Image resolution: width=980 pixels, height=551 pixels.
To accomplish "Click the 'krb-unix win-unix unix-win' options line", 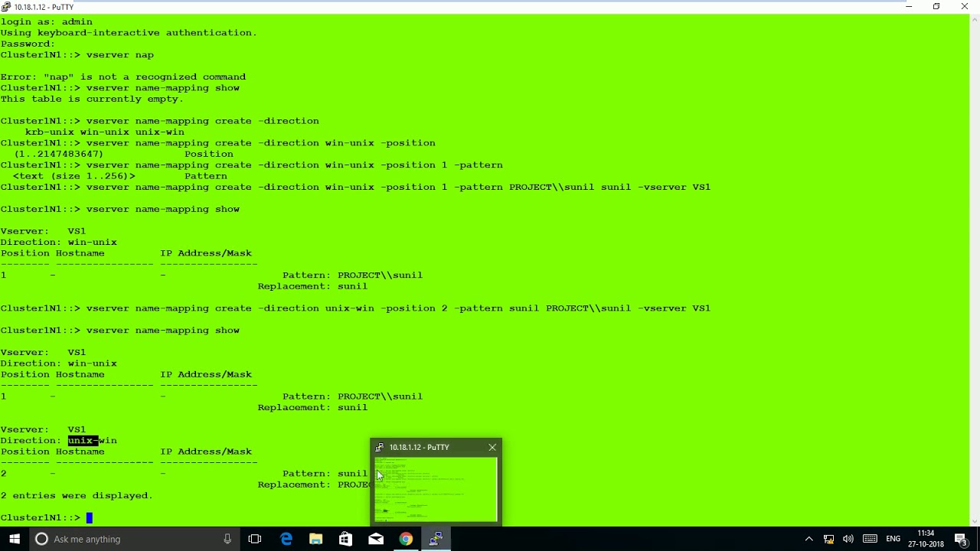I will click(x=105, y=132).
